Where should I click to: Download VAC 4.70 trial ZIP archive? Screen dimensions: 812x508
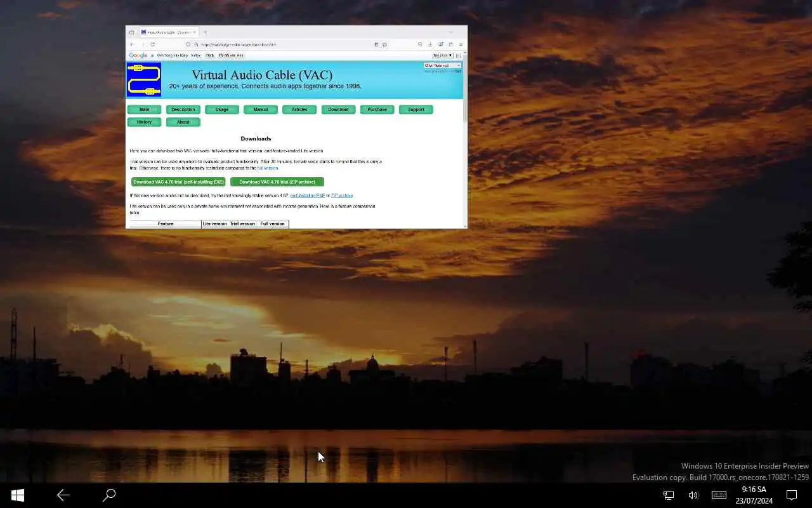point(277,182)
